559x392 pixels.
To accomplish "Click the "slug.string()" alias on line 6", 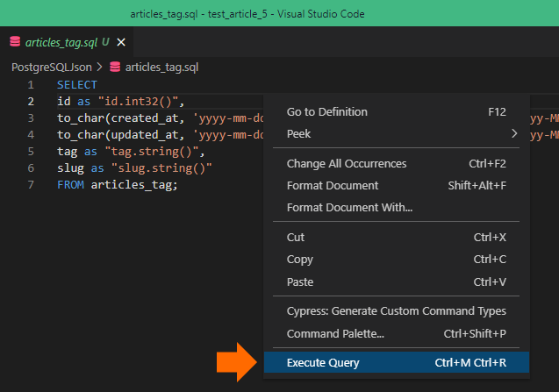I will pyautogui.click(x=161, y=168).
